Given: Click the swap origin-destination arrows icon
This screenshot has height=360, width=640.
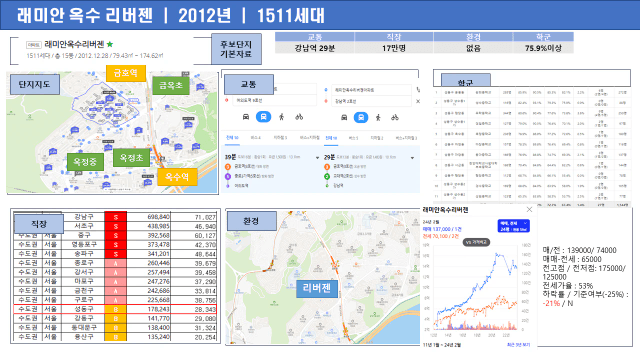Looking at the screenshot, I should (x=418, y=89).
